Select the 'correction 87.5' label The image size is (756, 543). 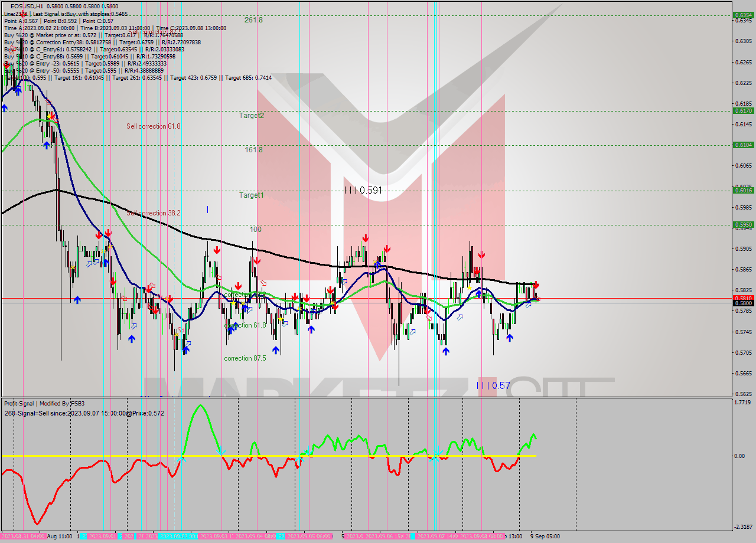[x=245, y=358]
